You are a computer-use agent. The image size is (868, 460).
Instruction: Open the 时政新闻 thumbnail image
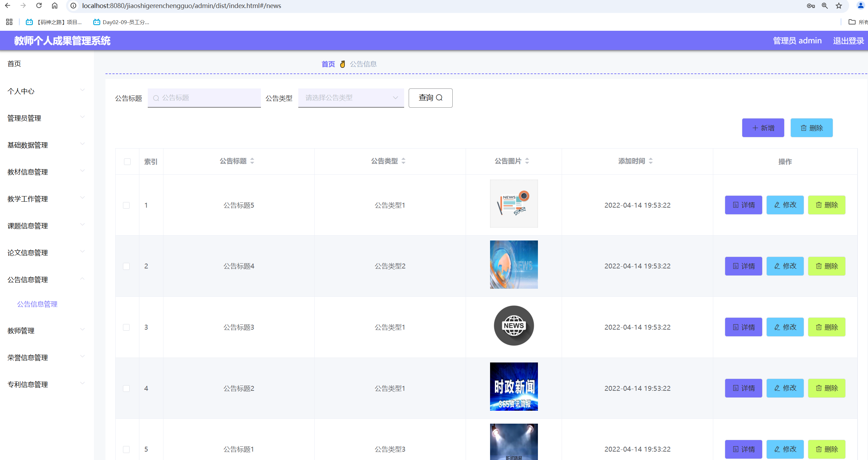(x=513, y=387)
